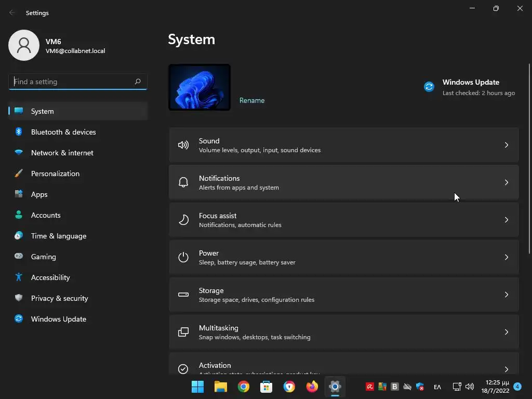The height and width of the screenshot is (399, 532).
Task: Click VM6@collabnet.local account text
Action: (75, 51)
